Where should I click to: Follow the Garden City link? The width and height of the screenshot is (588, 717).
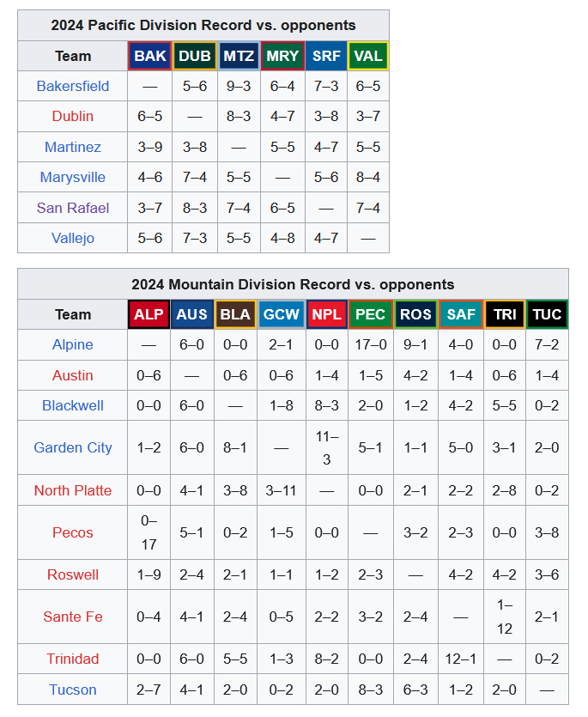click(x=73, y=447)
